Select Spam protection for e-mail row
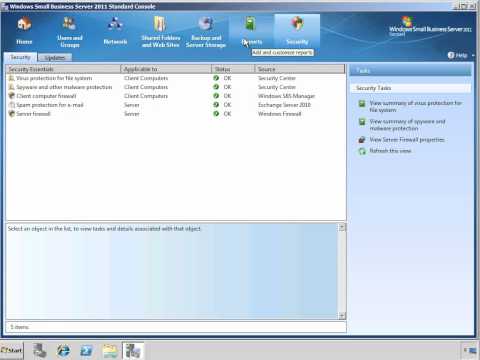480x360 pixels. click(176, 105)
